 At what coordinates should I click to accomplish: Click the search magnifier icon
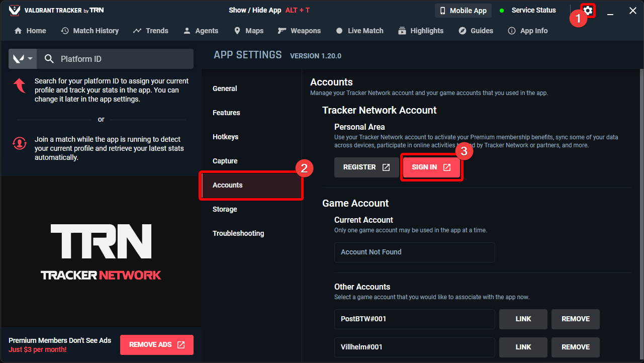point(49,59)
